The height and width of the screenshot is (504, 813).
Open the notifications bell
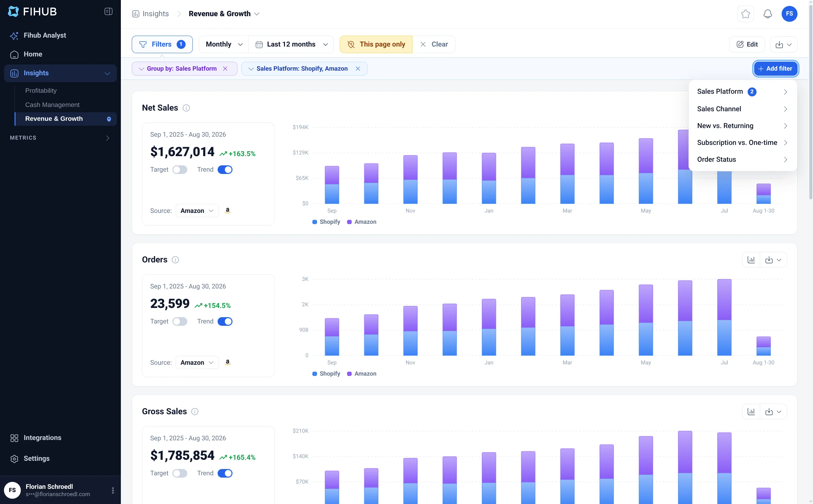(x=767, y=14)
